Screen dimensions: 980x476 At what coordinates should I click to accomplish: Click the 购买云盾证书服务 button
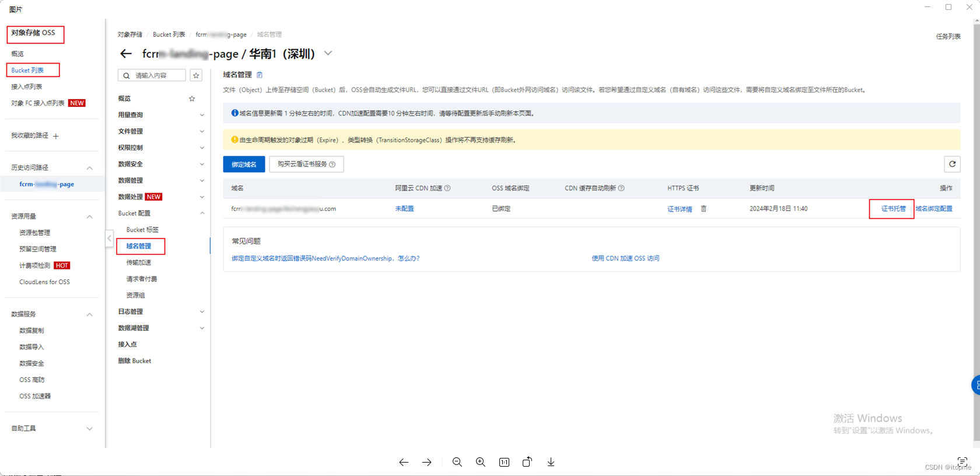pos(306,164)
